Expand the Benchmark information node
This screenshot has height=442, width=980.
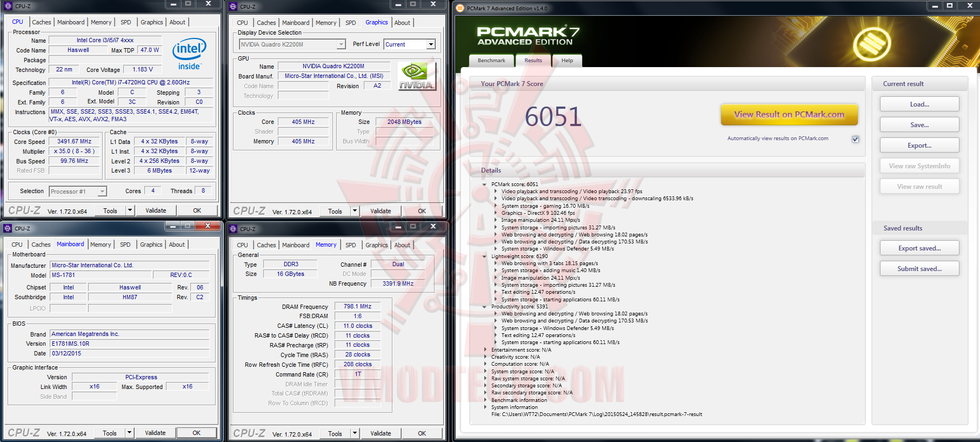[x=485, y=400]
